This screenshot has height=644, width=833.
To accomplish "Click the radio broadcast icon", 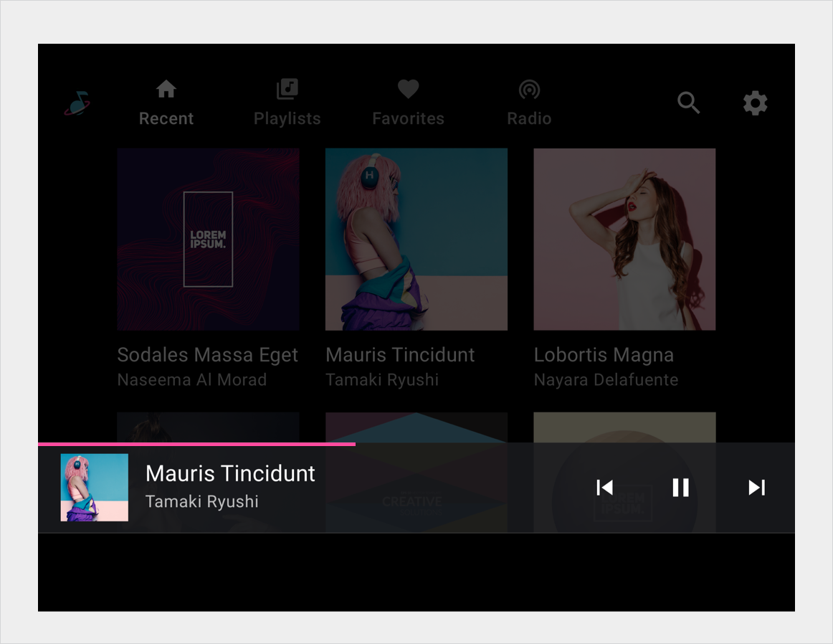I will (x=529, y=90).
